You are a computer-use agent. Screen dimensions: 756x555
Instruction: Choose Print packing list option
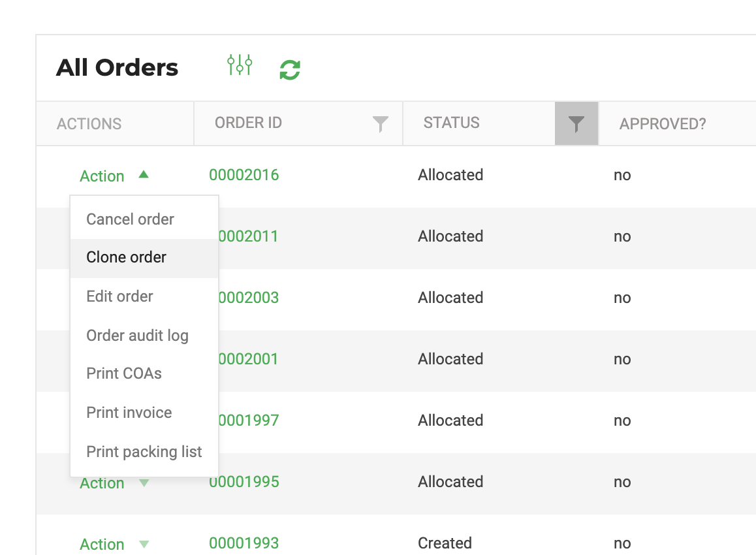[144, 452]
